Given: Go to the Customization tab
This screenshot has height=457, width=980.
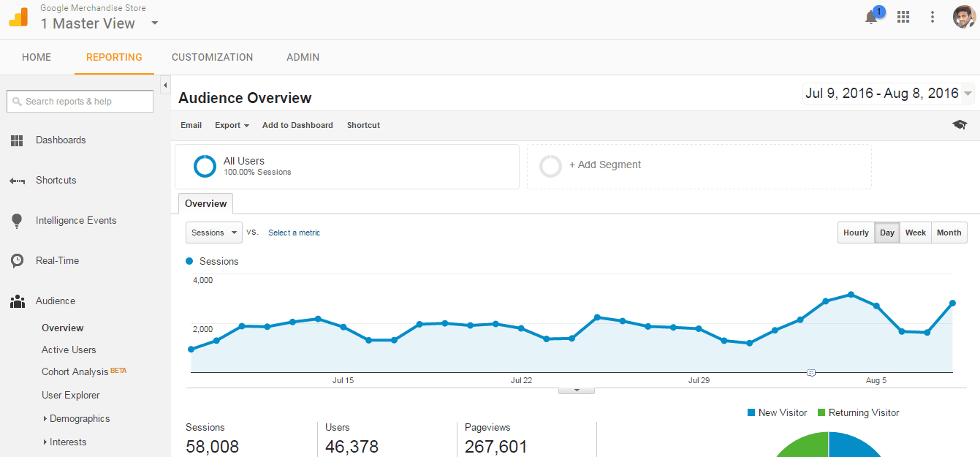Looking at the screenshot, I should click(213, 57).
